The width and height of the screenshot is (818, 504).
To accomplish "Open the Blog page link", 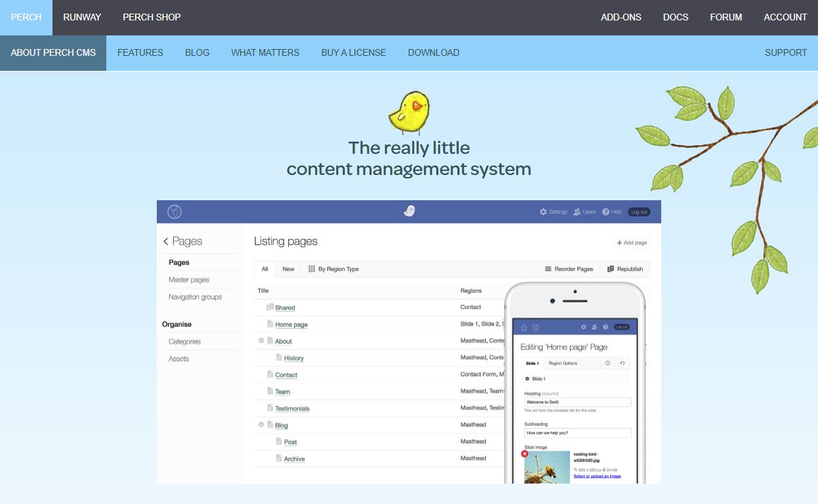I will [282, 425].
